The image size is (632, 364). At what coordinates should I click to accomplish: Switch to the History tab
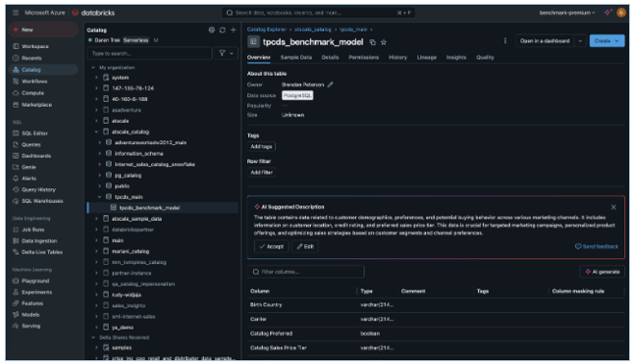pos(397,57)
